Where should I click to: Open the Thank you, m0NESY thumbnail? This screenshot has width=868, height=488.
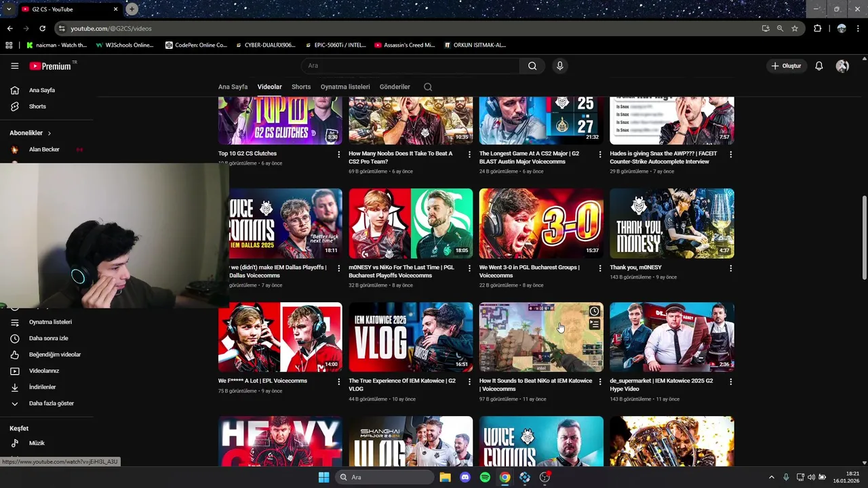[x=671, y=224]
